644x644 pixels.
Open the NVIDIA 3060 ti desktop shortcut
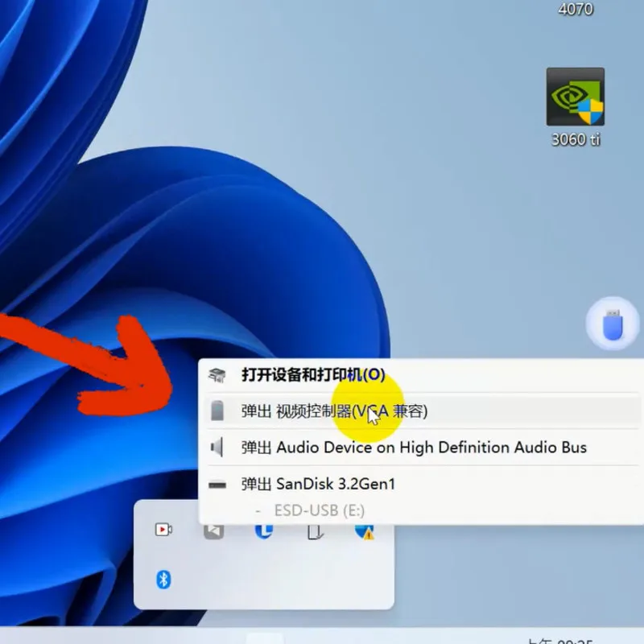pos(575,97)
